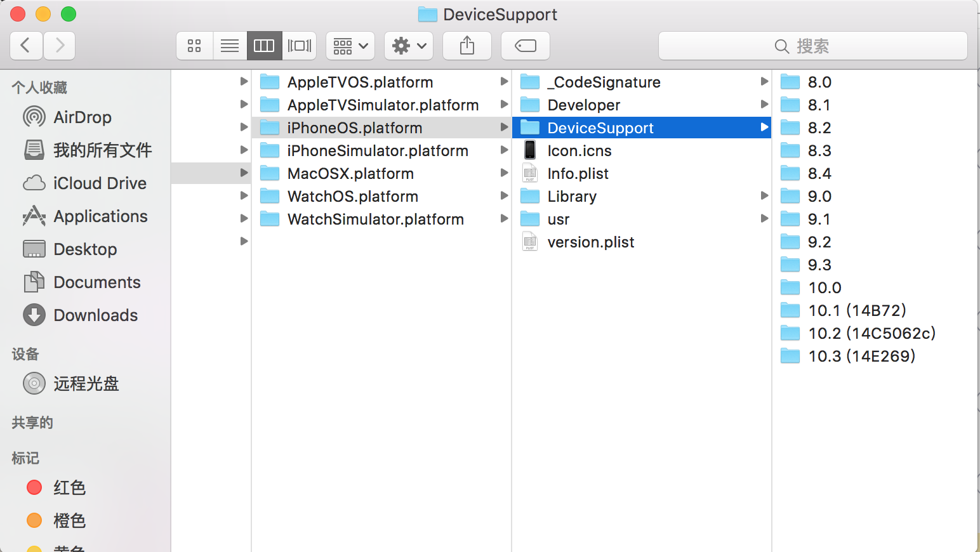Open the action gear menu
980x552 pixels.
[x=408, y=45]
